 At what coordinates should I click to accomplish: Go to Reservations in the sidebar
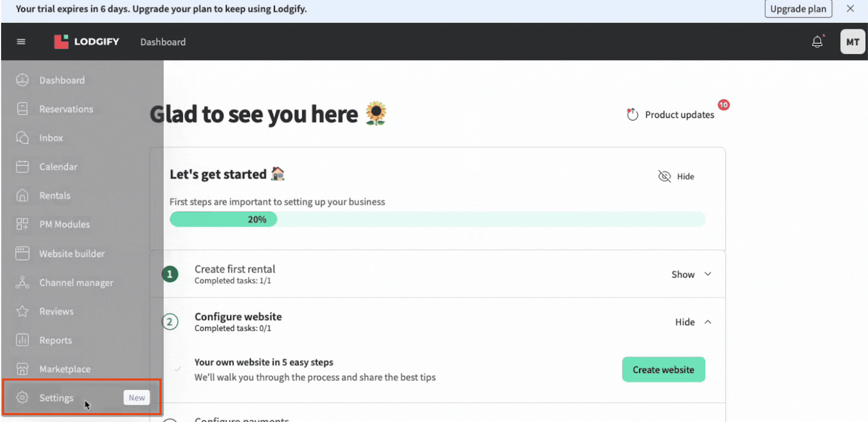click(66, 109)
